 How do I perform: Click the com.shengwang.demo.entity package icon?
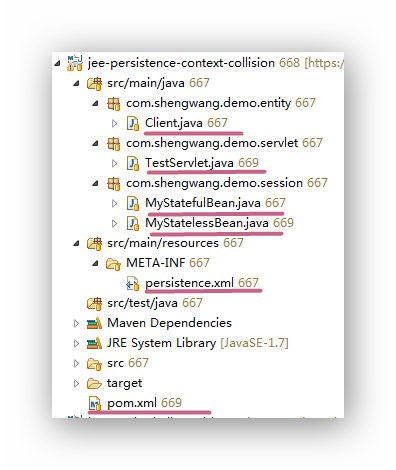coord(114,104)
